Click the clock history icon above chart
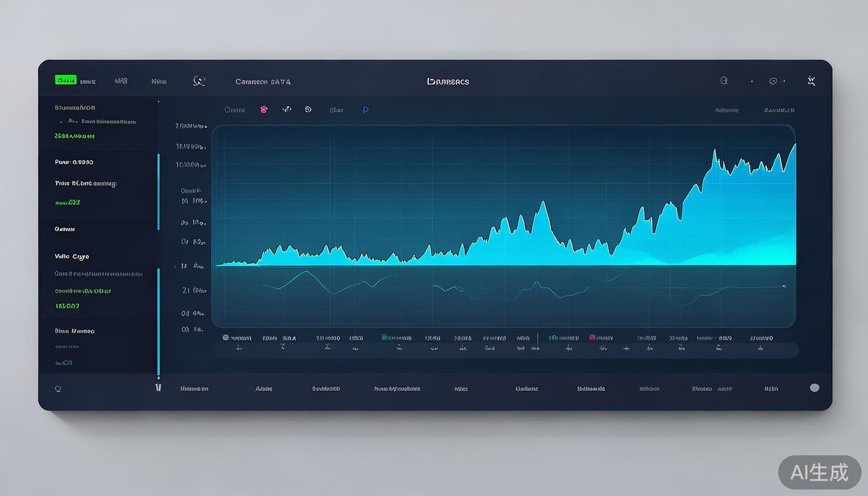The image size is (868, 496). click(x=308, y=110)
